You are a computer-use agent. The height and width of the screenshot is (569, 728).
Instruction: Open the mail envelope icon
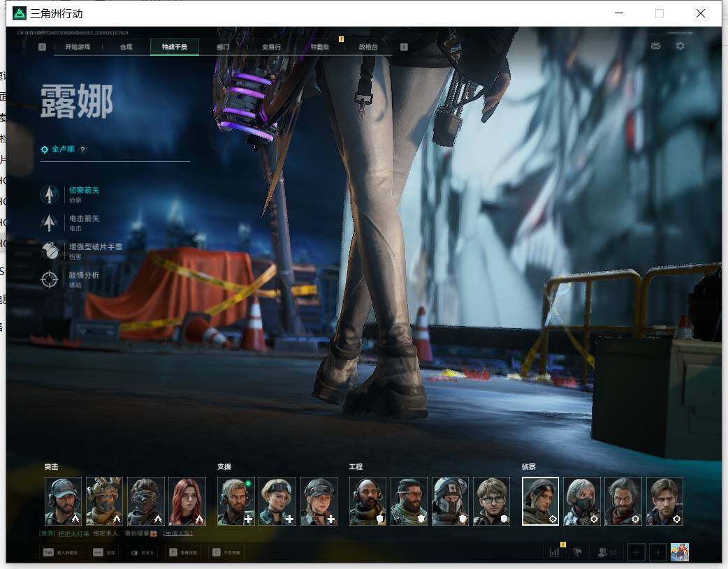coord(655,46)
